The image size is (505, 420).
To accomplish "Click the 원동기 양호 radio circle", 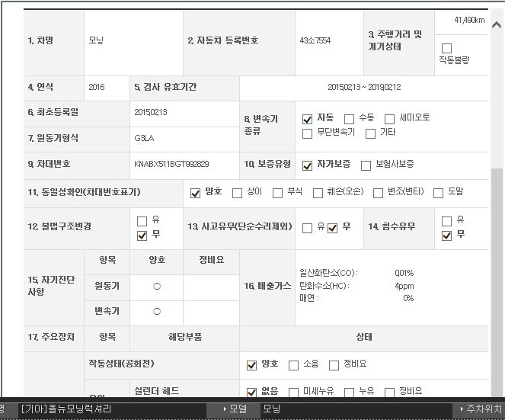I will click(157, 287).
